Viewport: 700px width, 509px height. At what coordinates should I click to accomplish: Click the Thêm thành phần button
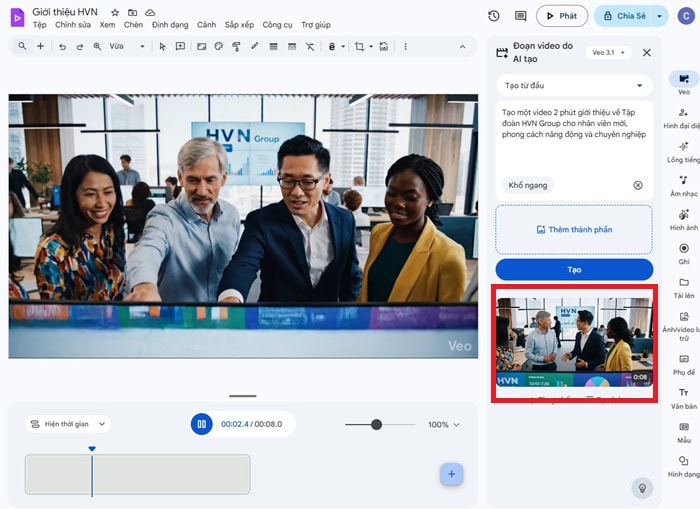click(x=574, y=230)
